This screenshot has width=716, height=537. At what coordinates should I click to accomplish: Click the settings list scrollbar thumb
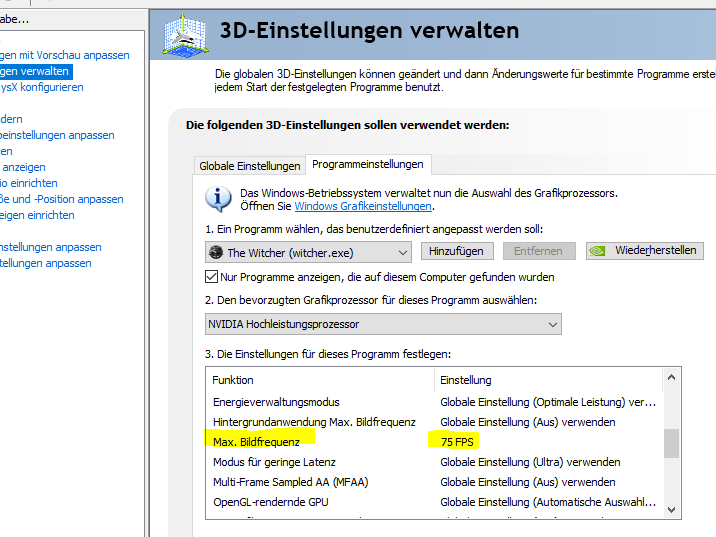[x=670, y=442]
